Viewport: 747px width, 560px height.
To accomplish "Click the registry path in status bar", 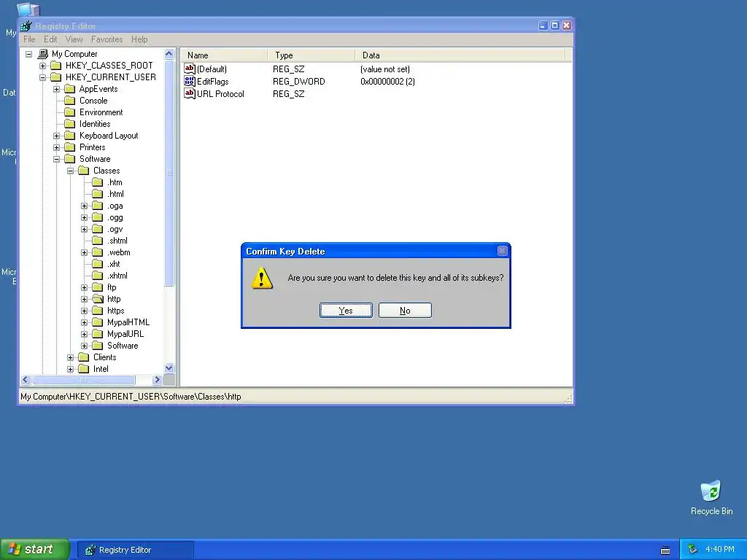I will pyautogui.click(x=131, y=397).
